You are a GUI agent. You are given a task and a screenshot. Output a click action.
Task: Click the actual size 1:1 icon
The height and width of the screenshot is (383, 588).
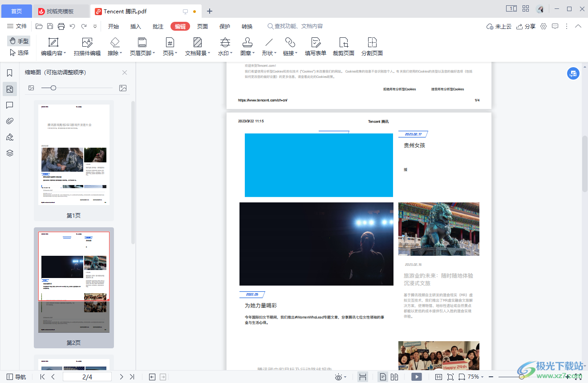[x=438, y=377]
